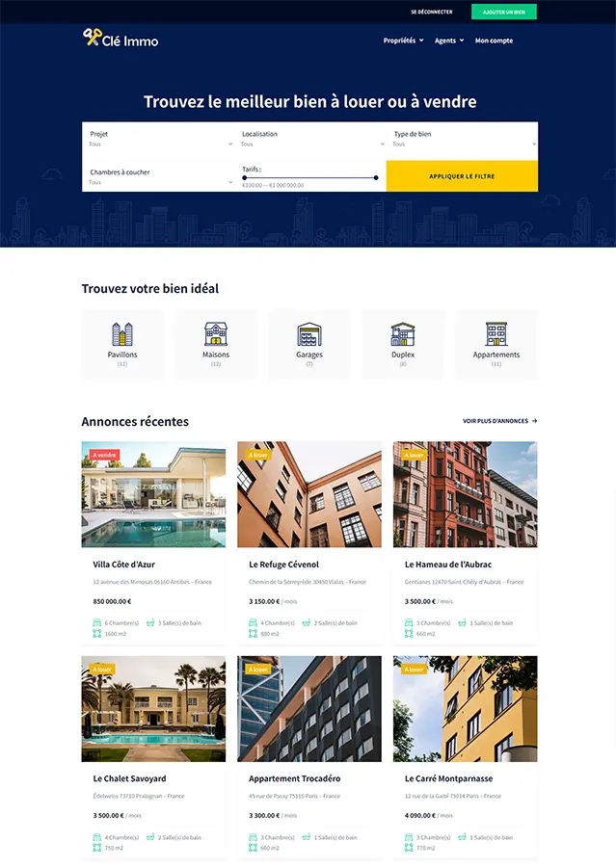The image size is (616, 868).
Task: Open Le Hameau de l'Aubrac listing title
Action: click(x=448, y=565)
